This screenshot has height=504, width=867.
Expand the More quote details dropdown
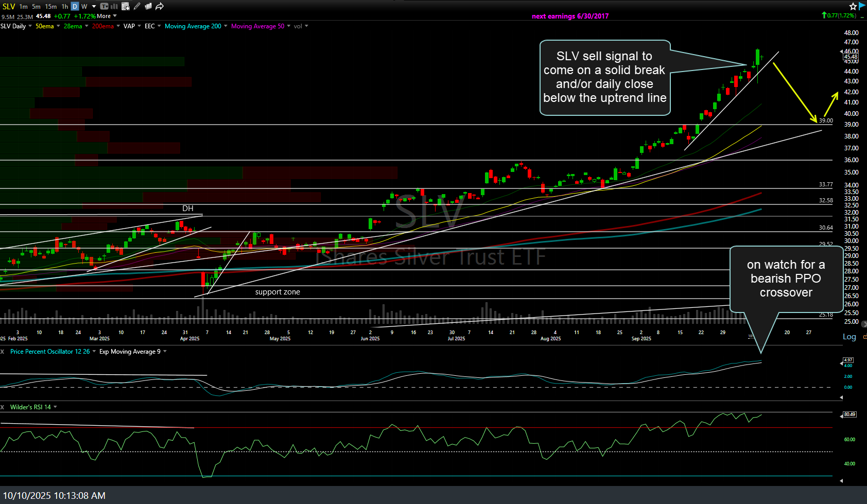coord(107,16)
